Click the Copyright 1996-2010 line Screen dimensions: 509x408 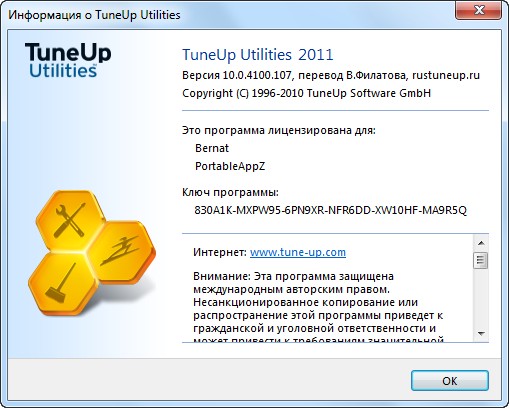(306, 93)
